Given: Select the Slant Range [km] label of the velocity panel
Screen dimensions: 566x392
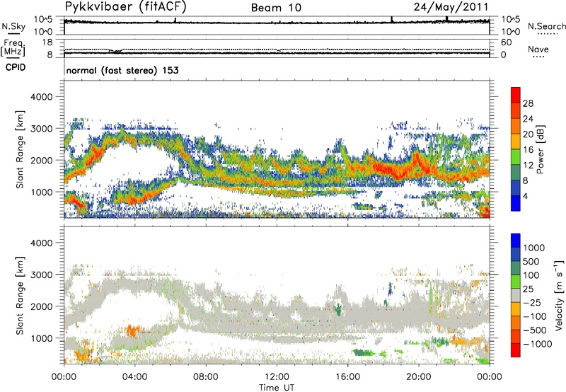Looking at the screenshot, I should click(x=20, y=296).
